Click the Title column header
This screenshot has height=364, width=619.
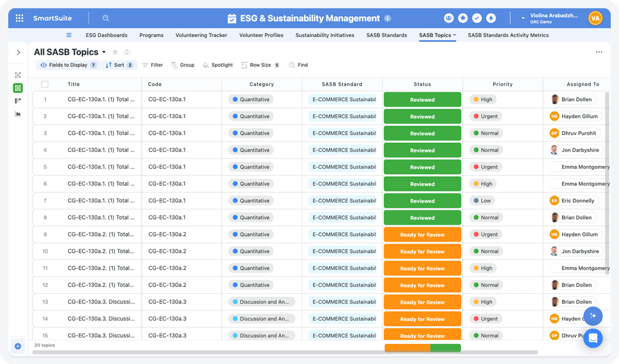click(73, 84)
